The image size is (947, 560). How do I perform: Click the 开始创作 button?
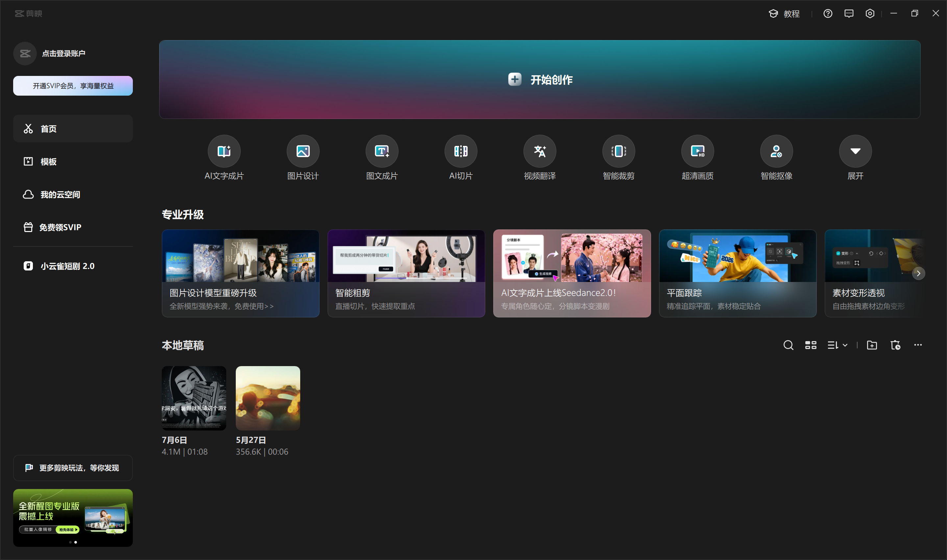539,79
